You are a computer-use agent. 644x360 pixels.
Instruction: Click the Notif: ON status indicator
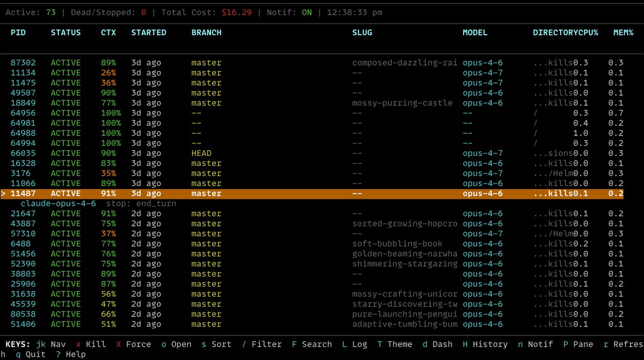[x=289, y=12]
